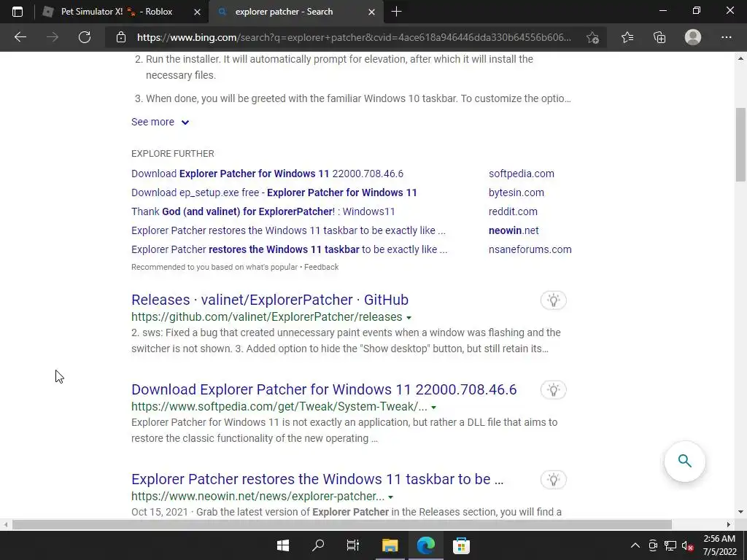747x560 pixels.
Task: Close the explorer patcher search tab
Action: click(372, 12)
